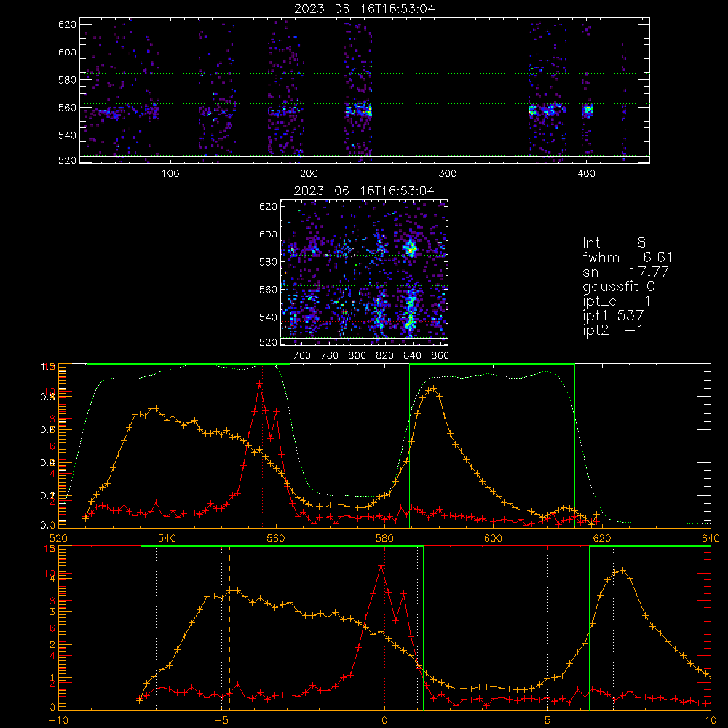This screenshot has width=728, height=728.
Task: Click the orange curve's right-hand peak in the upper profile plot
Action: click(x=433, y=388)
